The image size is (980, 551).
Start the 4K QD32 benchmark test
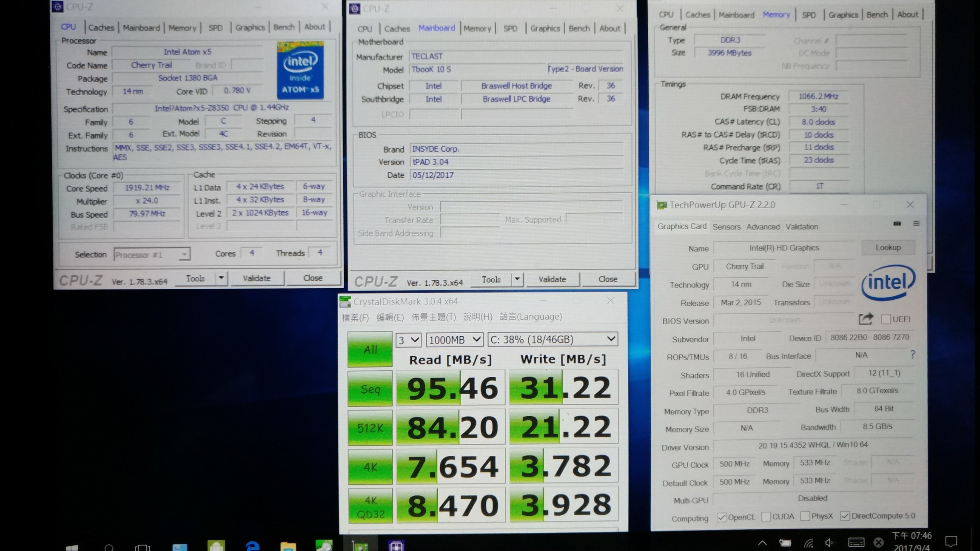click(x=370, y=506)
